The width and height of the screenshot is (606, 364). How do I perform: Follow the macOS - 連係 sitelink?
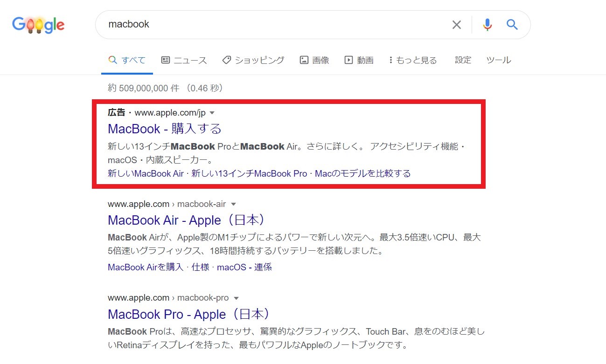pos(244,268)
